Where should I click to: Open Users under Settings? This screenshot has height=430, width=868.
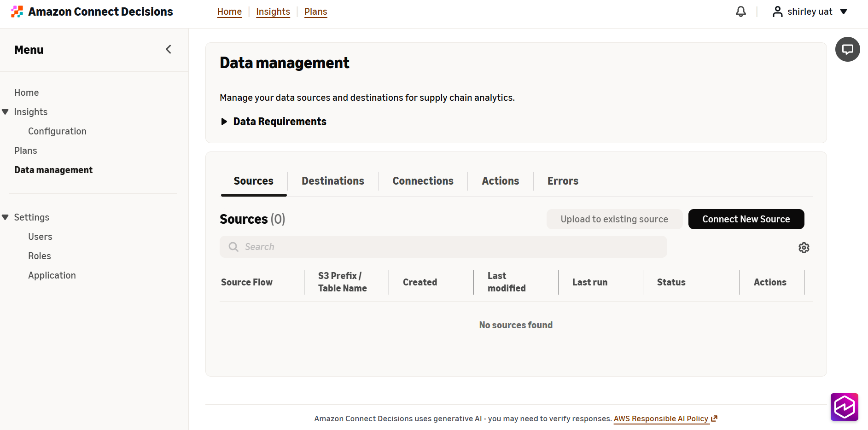pyautogui.click(x=40, y=237)
